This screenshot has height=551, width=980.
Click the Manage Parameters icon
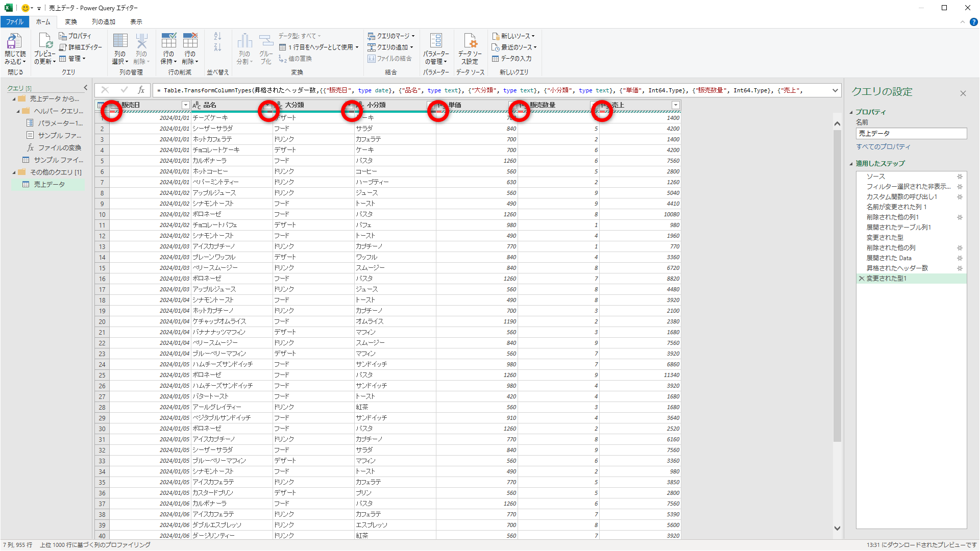(x=436, y=42)
